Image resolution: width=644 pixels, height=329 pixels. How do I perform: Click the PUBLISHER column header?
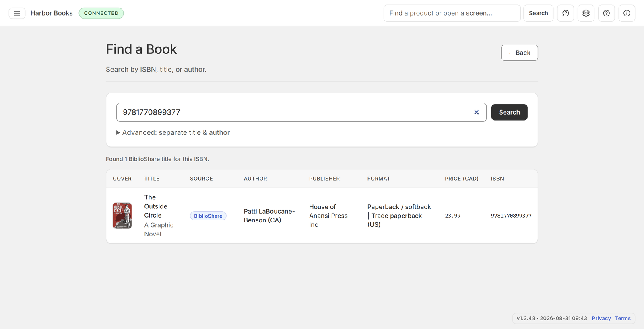(x=324, y=179)
